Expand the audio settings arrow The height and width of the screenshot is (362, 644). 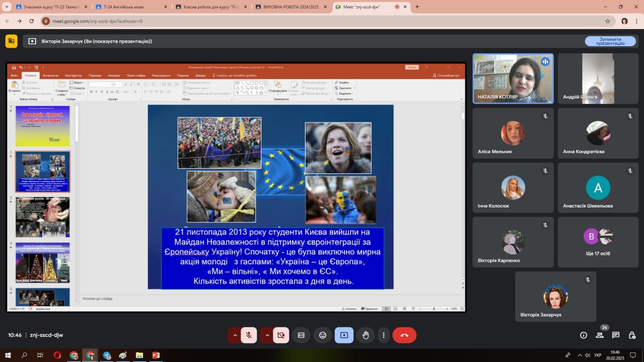click(x=234, y=335)
